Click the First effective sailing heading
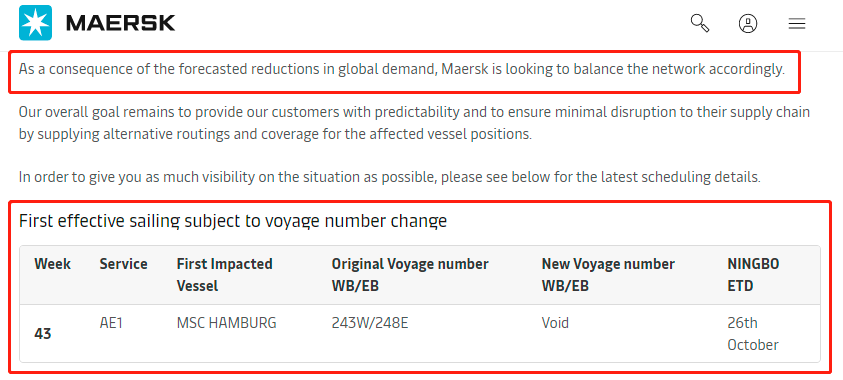Screen dimensions: 843x380 (233, 221)
